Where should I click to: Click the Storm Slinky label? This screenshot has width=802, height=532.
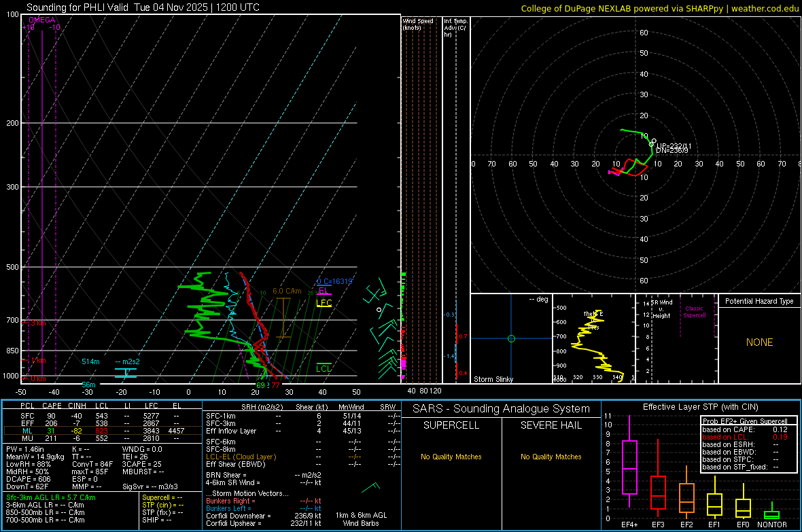(x=493, y=379)
